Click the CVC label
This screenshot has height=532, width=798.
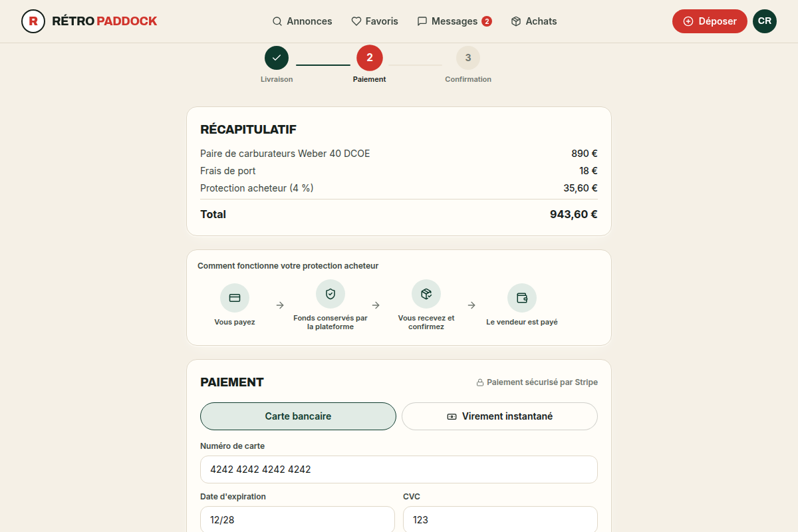click(412, 497)
